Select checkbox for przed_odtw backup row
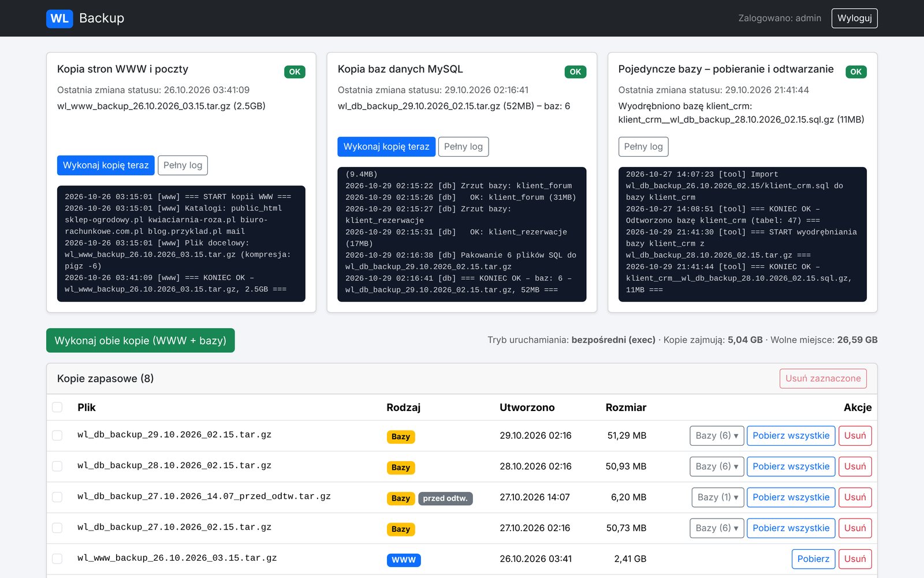The height and width of the screenshot is (578, 924). pos(57,497)
